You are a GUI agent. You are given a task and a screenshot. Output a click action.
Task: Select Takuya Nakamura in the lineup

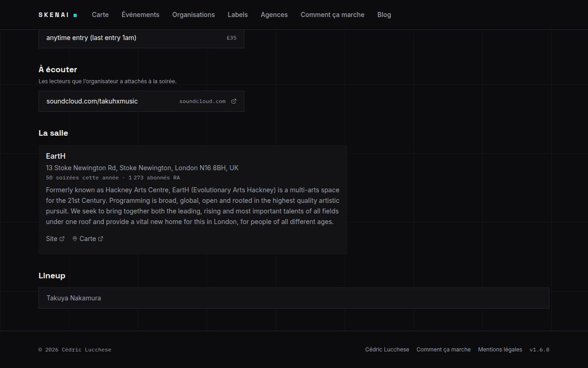(x=294, y=298)
